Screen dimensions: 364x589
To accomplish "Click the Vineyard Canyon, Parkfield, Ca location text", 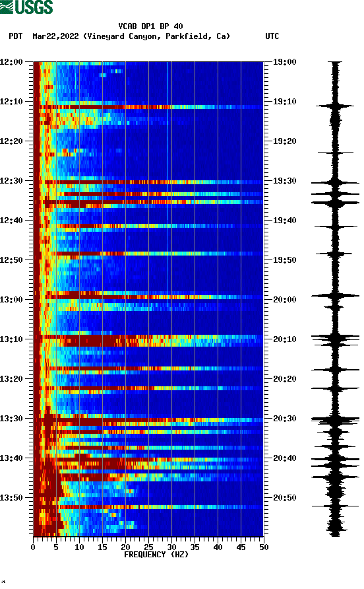I will [156, 36].
